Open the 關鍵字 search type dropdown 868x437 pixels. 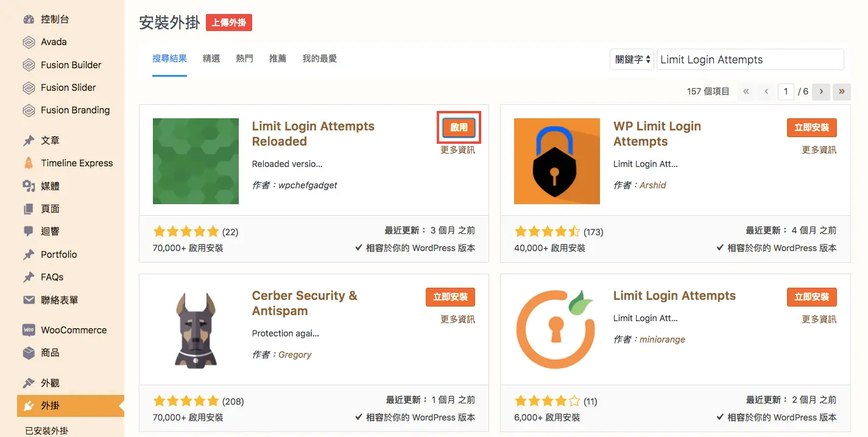point(632,60)
